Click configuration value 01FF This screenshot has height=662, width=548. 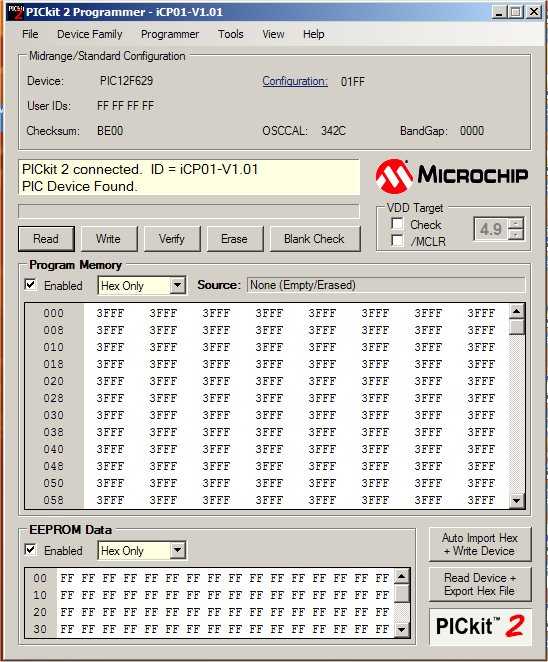pyautogui.click(x=353, y=81)
